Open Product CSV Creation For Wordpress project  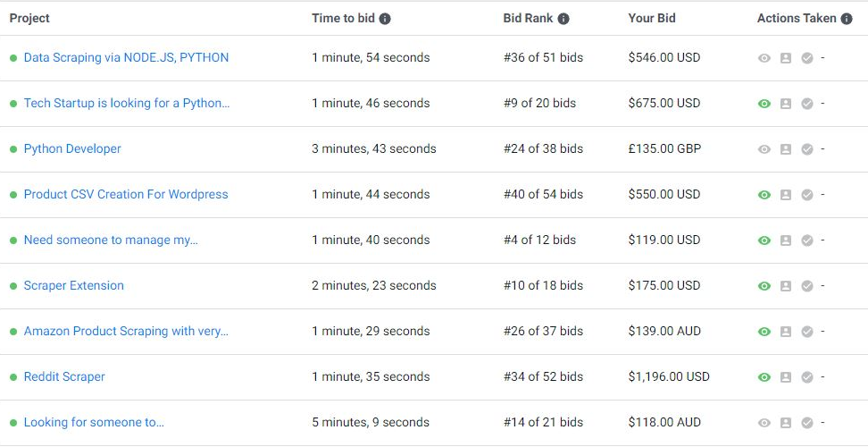click(x=126, y=194)
